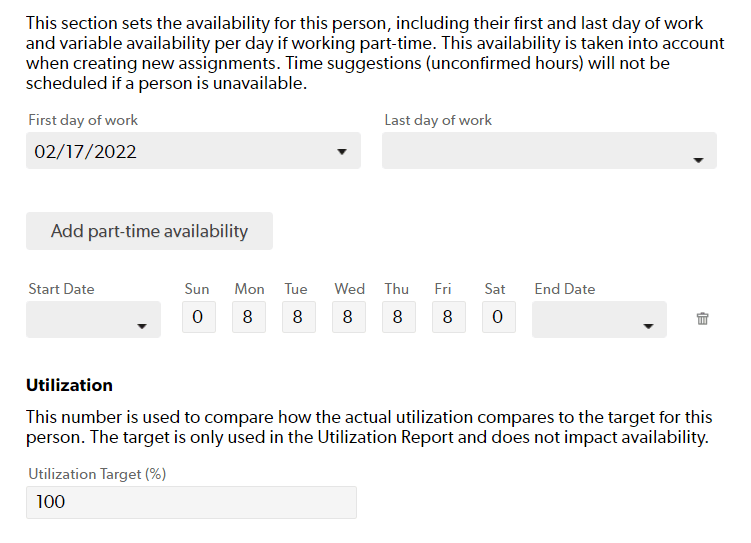Image resolution: width=751 pixels, height=543 pixels.
Task: Select the Friday hours field
Action: [x=449, y=317]
